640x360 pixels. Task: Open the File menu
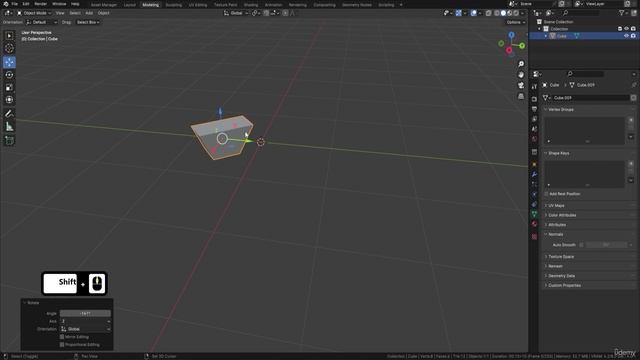tap(15, 4)
